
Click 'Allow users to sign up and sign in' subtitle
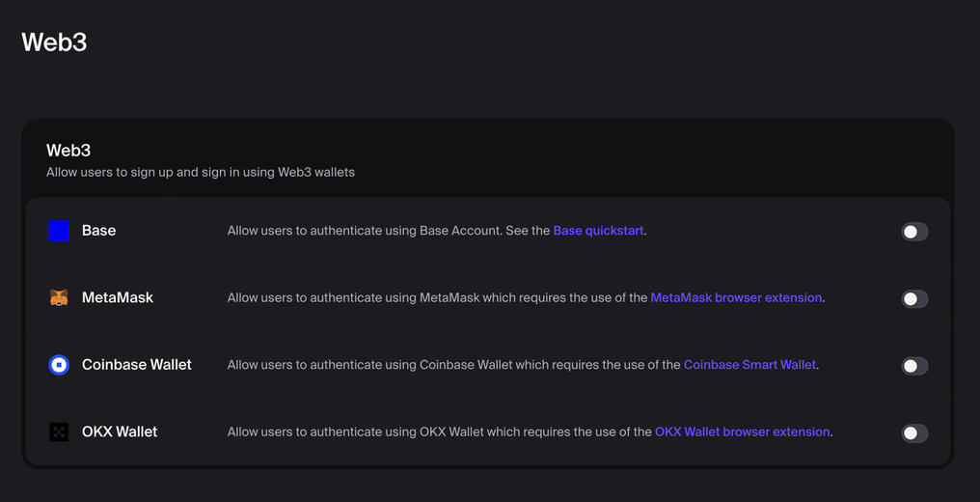click(x=201, y=172)
